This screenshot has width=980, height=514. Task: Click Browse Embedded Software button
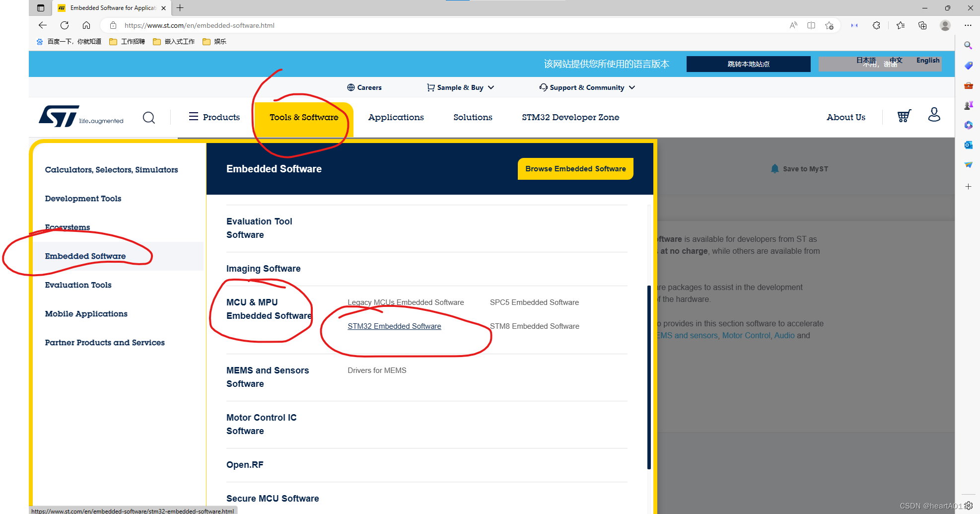(575, 169)
